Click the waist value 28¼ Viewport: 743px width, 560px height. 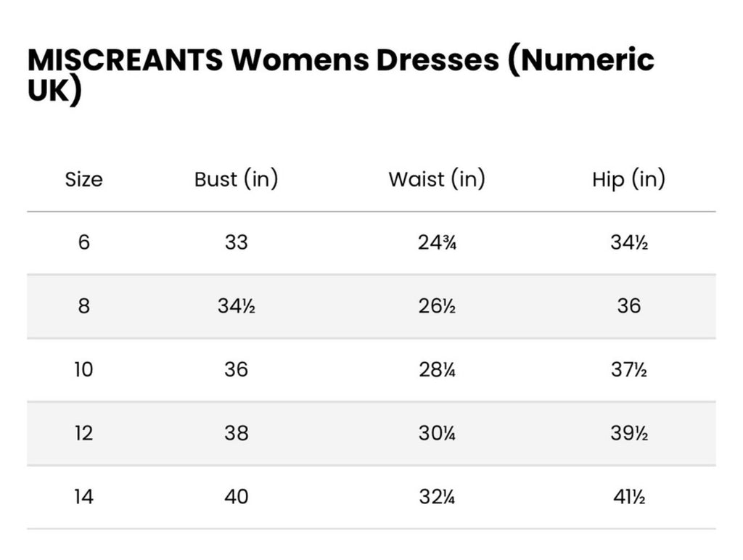coord(437,369)
